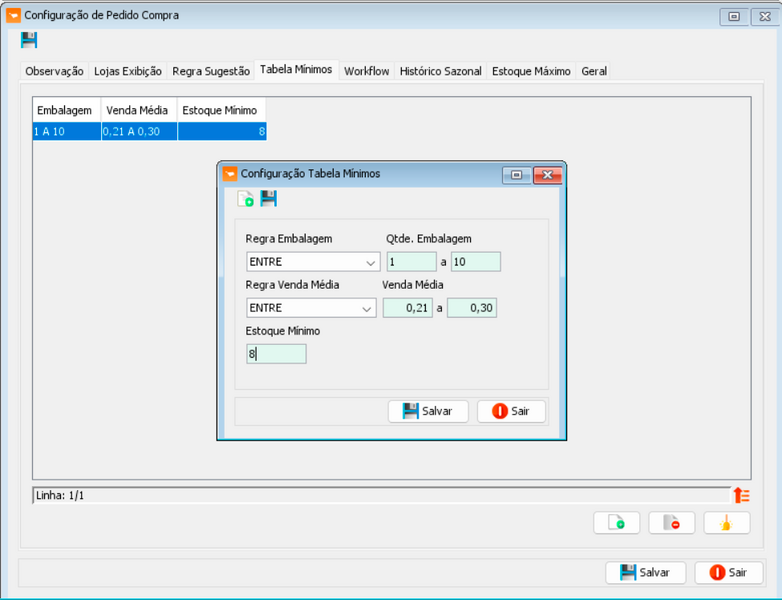The width and height of the screenshot is (782, 600).
Task: Click the red sort icon beside Linha bar
Action: click(x=742, y=495)
